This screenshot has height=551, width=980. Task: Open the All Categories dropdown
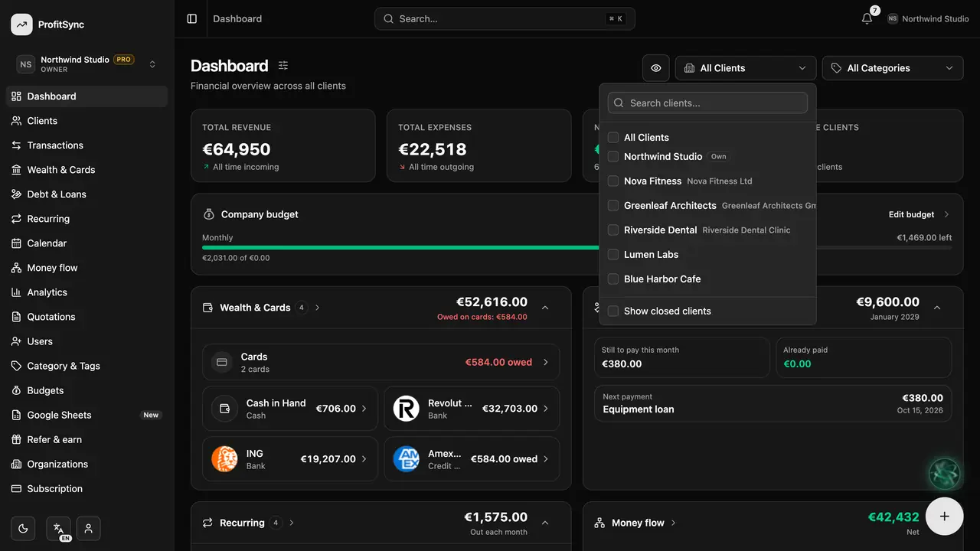(893, 68)
